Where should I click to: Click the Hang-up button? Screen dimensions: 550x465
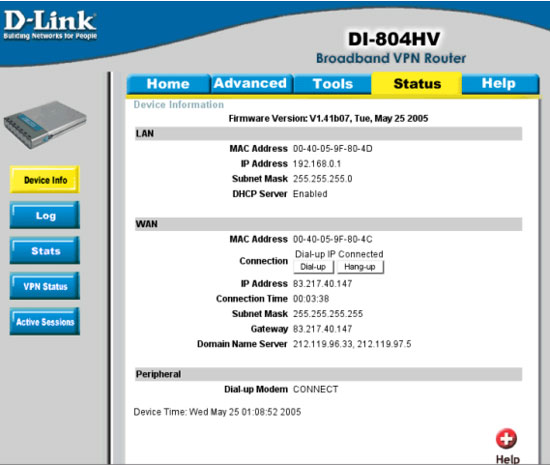(x=360, y=267)
